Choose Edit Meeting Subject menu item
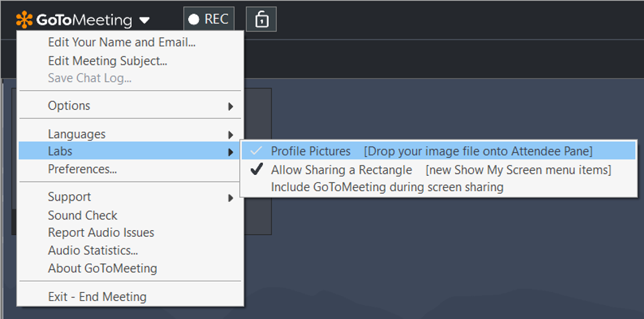Viewport: 644px width, 319px height. tap(108, 61)
